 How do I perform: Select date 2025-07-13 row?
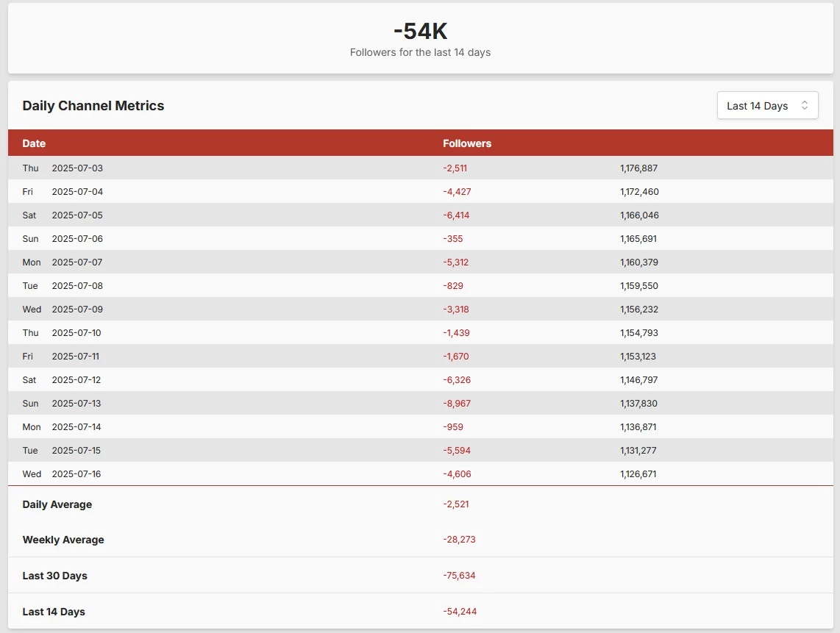421,404
